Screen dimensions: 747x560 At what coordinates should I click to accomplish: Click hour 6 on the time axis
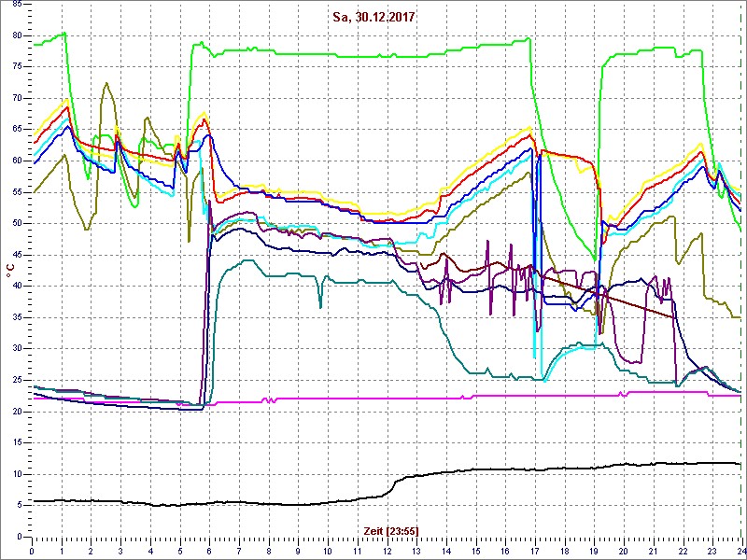pos(209,552)
